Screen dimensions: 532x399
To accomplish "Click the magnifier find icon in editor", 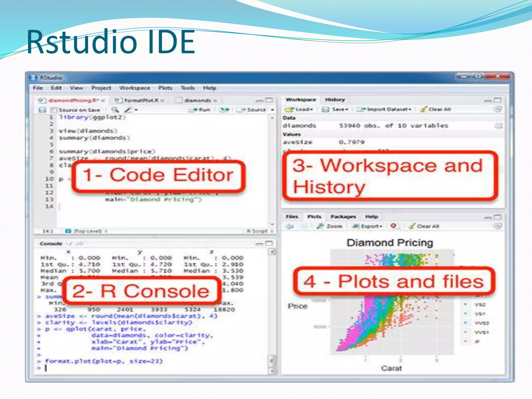I will pos(115,110).
